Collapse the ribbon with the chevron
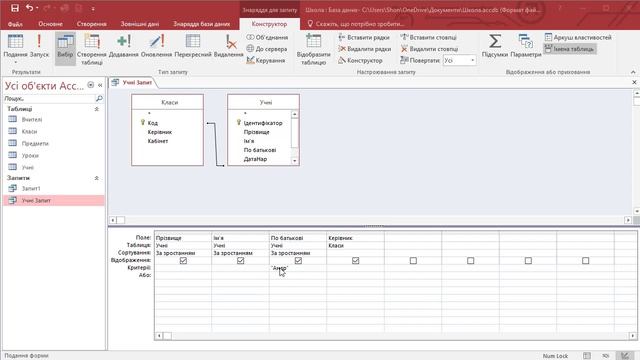 [633, 72]
